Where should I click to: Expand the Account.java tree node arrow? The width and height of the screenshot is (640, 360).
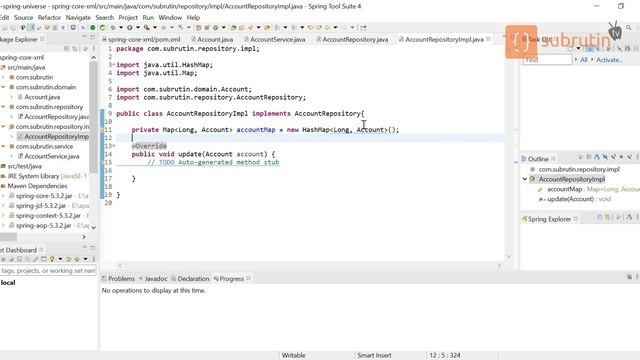(x=11, y=97)
